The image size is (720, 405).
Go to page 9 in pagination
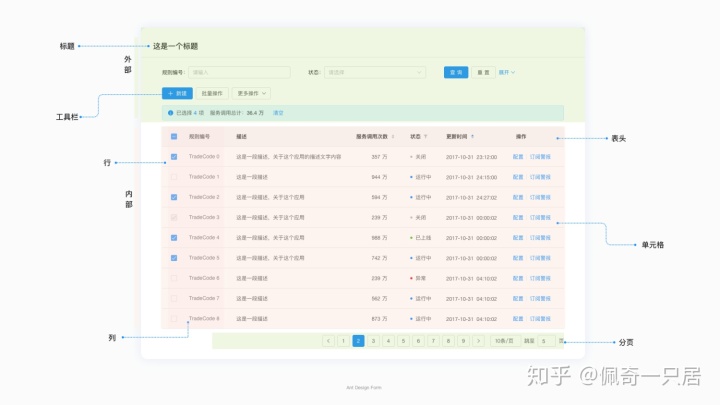(463, 341)
